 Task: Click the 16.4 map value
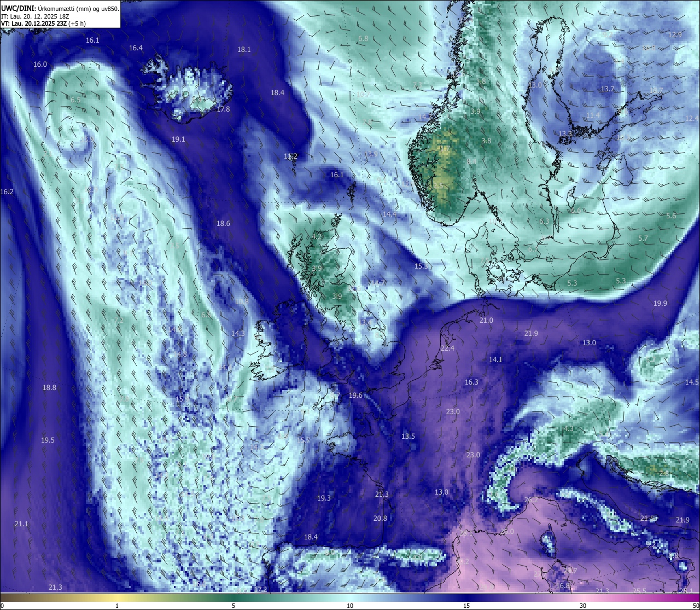136,48
